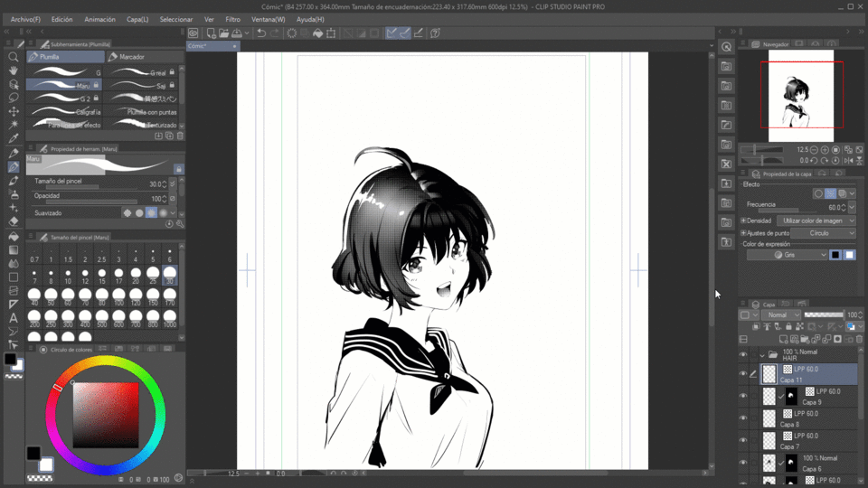Hide layer Capa 11

(743, 374)
